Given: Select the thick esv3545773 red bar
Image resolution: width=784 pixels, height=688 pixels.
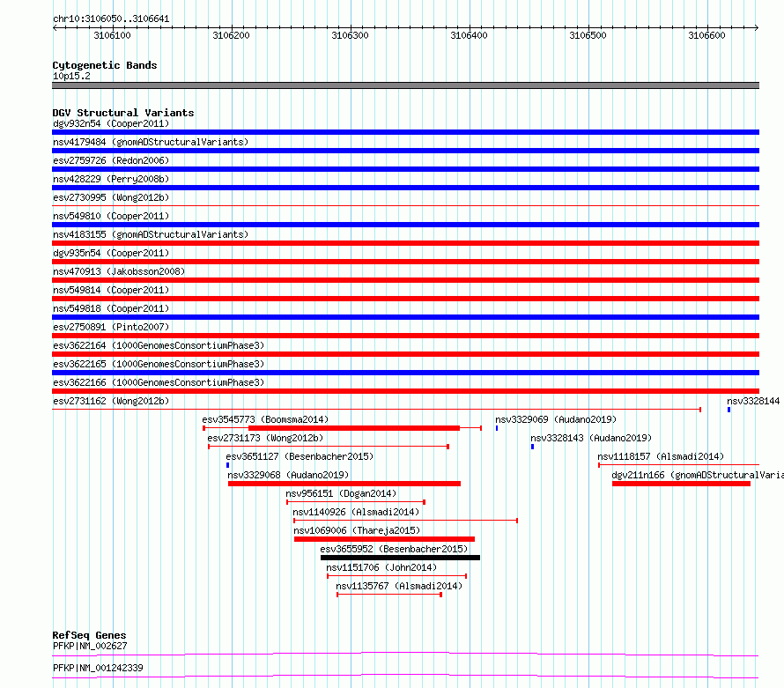Looking at the screenshot, I should click(354, 428).
